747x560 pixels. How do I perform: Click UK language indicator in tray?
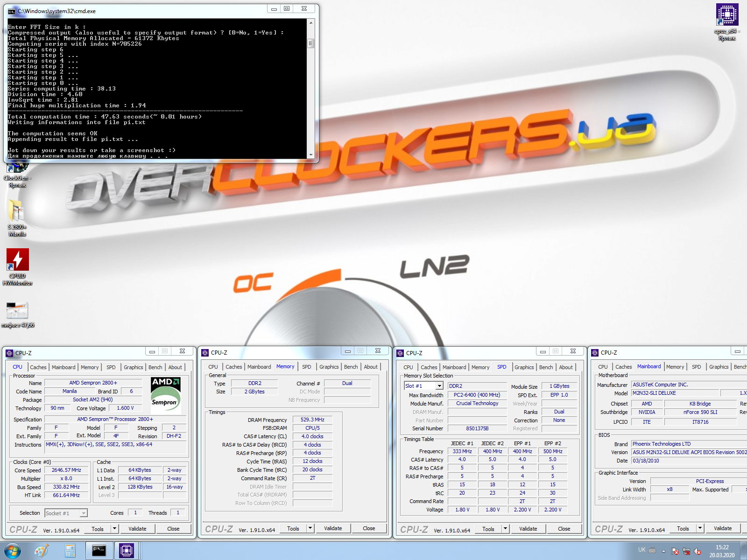point(642,550)
